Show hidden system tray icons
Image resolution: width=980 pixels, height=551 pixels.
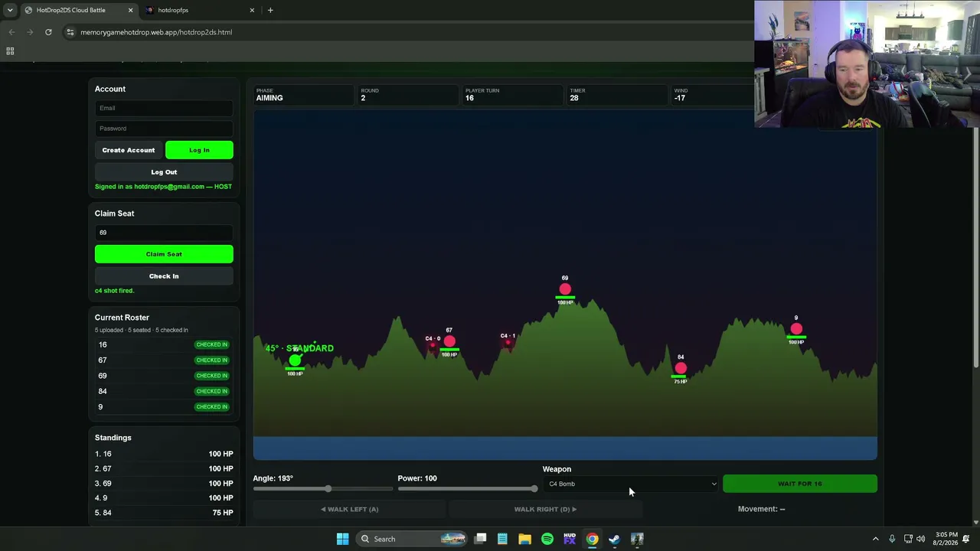(x=876, y=539)
